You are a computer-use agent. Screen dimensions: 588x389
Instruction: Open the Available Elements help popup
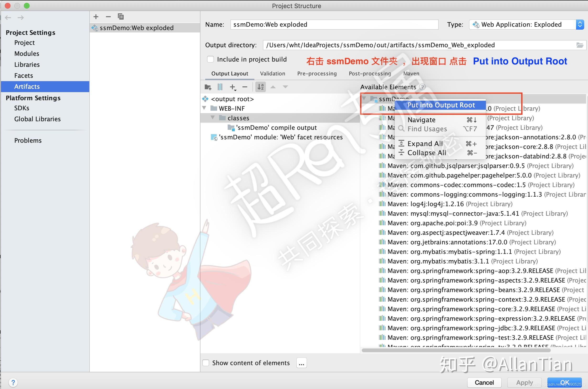[423, 87]
